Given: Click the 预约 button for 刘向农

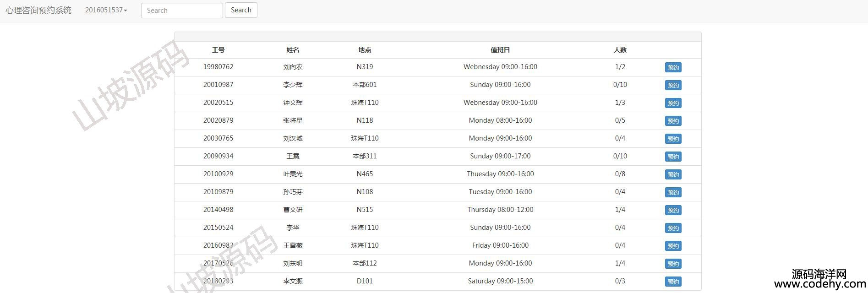Looking at the screenshot, I should (x=673, y=67).
